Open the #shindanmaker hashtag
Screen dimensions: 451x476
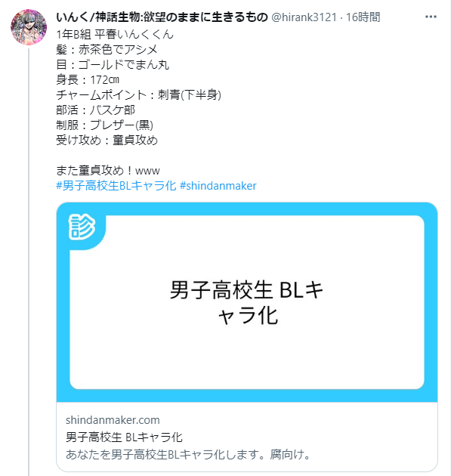tap(218, 185)
